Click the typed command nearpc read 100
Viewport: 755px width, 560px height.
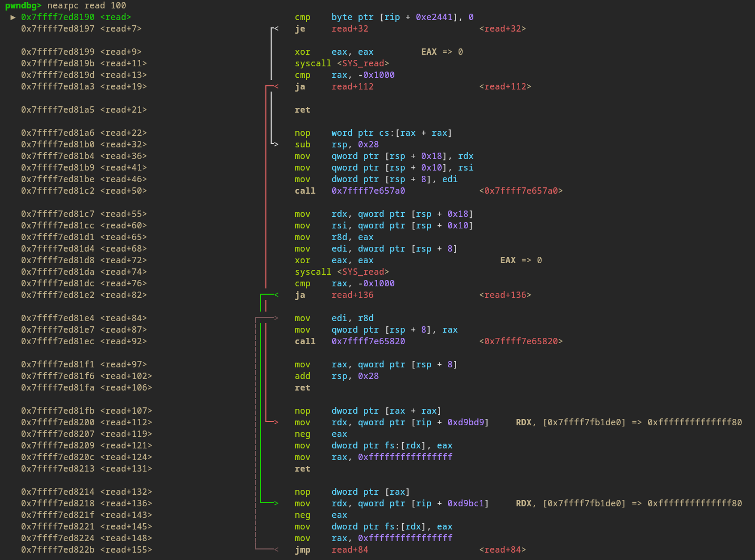coord(86,6)
